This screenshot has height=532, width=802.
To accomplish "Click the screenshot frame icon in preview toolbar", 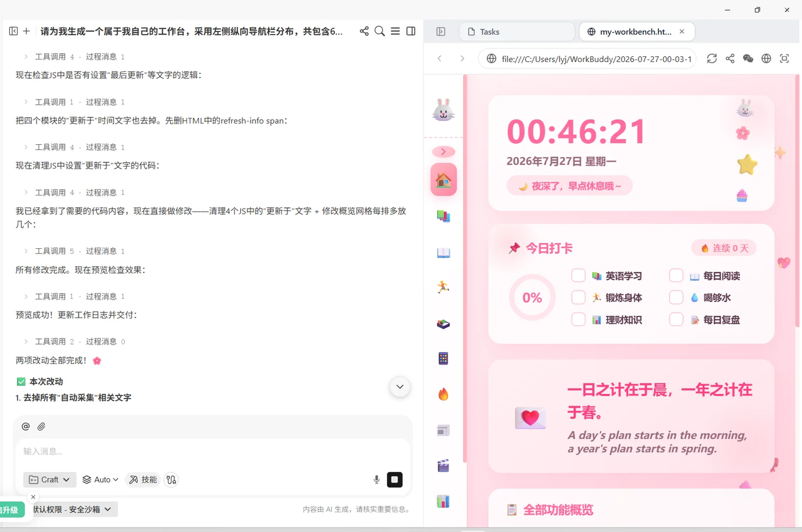I will point(784,58).
